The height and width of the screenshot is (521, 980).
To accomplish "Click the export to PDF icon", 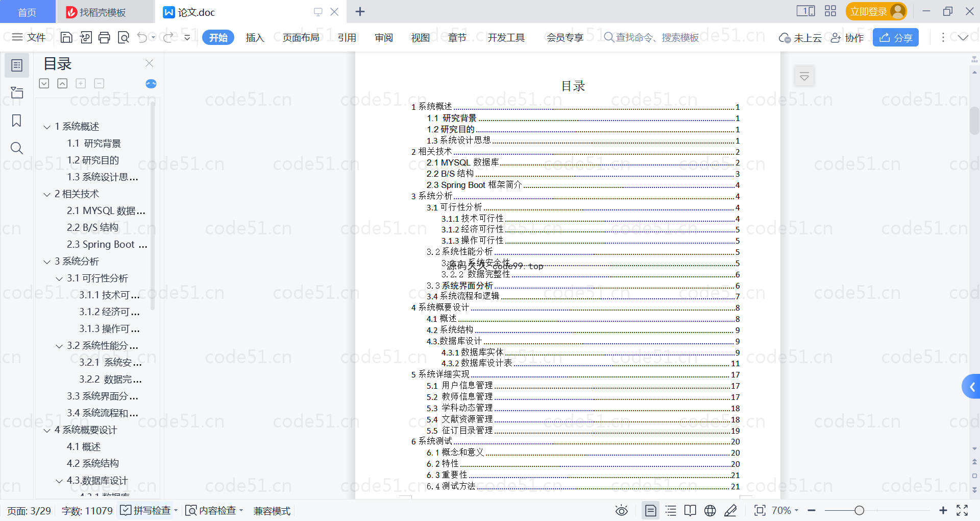I will (86, 37).
